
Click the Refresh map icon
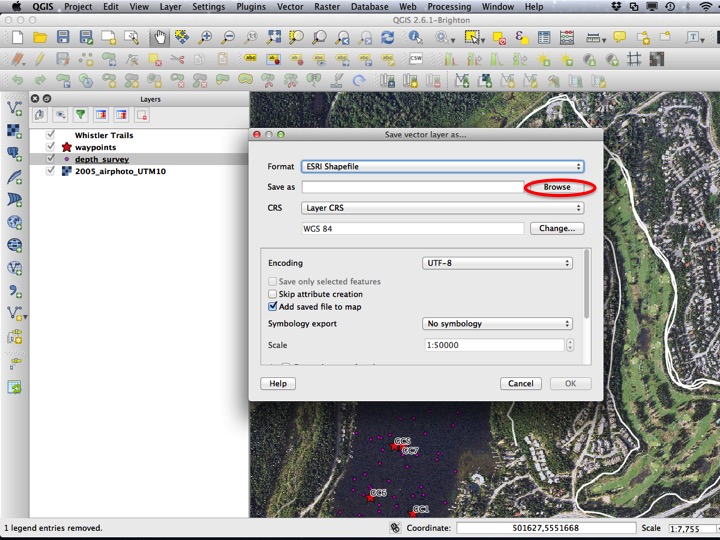(x=388, y=37)
